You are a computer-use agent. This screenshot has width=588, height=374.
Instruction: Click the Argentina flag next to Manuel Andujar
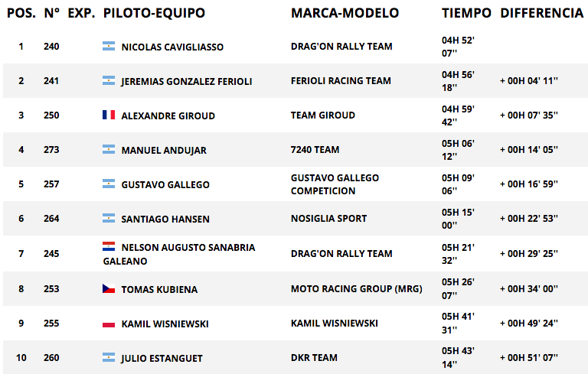point(109,149)
